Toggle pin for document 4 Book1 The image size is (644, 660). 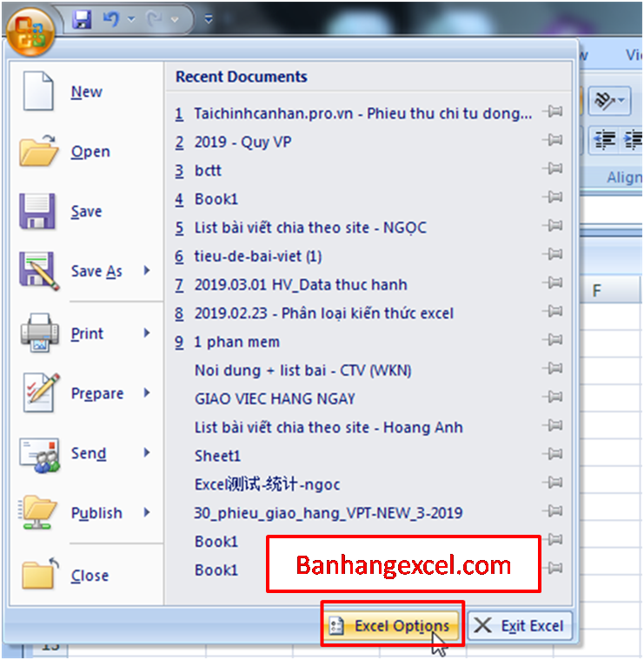click(x=553, y=197)
